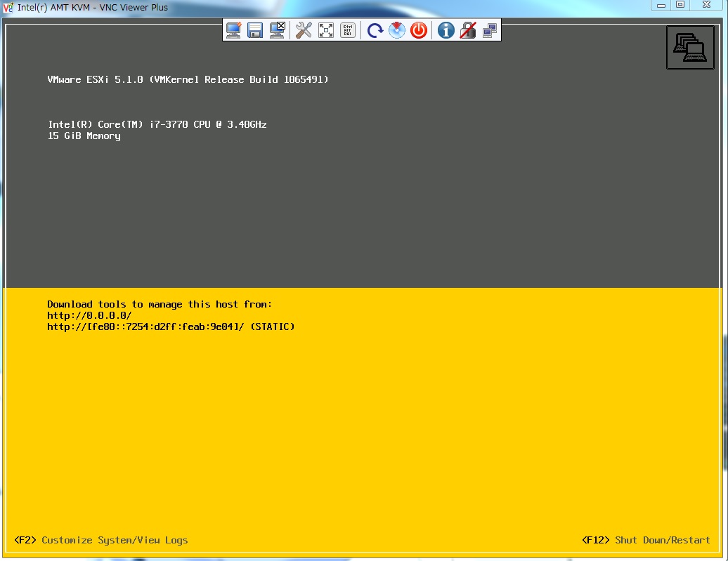Click the IPv6 fe80 management URL

click(x=171, y=326)
